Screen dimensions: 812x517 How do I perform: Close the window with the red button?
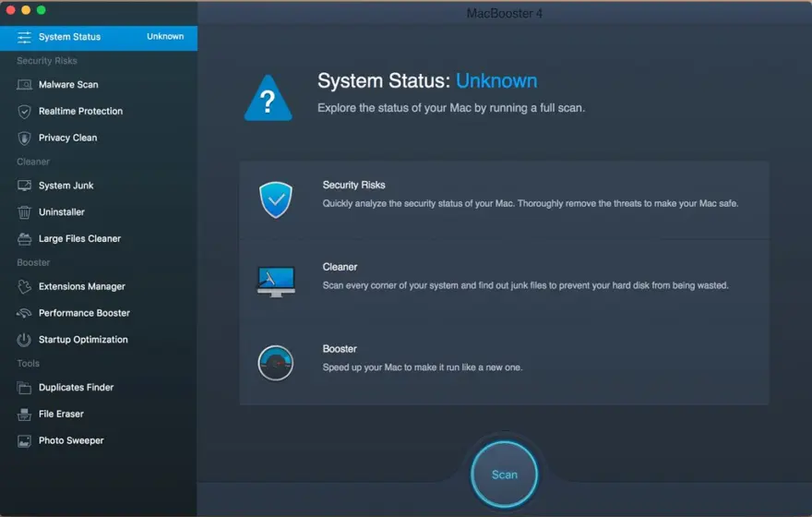click(10, 10)
